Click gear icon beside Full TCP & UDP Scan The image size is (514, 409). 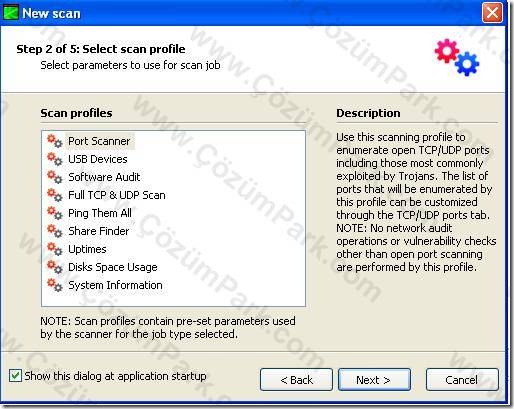click(55, 195)
